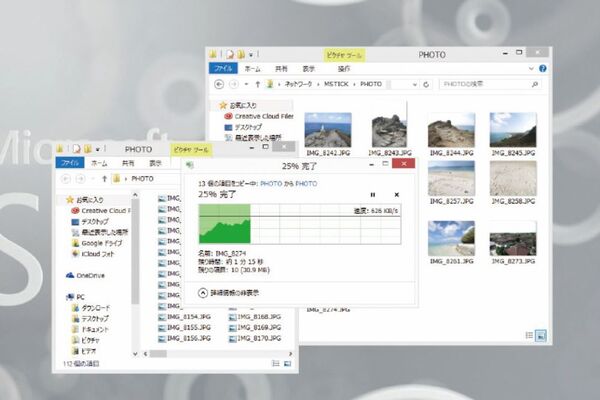Switch network window to details view icon
The image size is (600, 400).
tap(529, 336)
